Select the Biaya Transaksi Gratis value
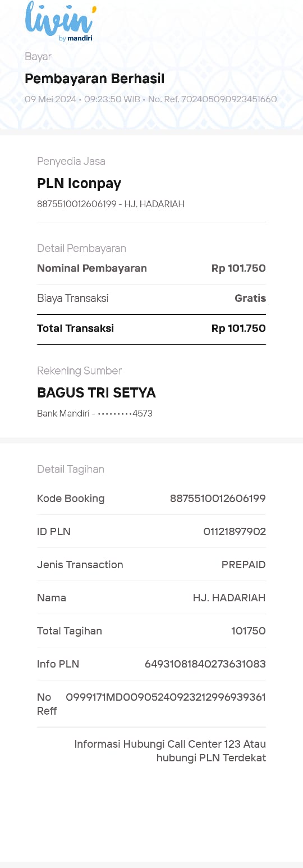The height and width of the screenshot is (868, 303). point(250,298)
